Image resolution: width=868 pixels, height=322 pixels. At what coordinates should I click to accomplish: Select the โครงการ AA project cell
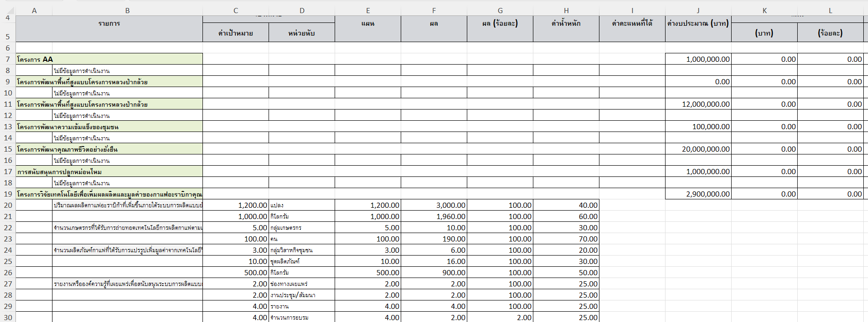pos(109,59)
